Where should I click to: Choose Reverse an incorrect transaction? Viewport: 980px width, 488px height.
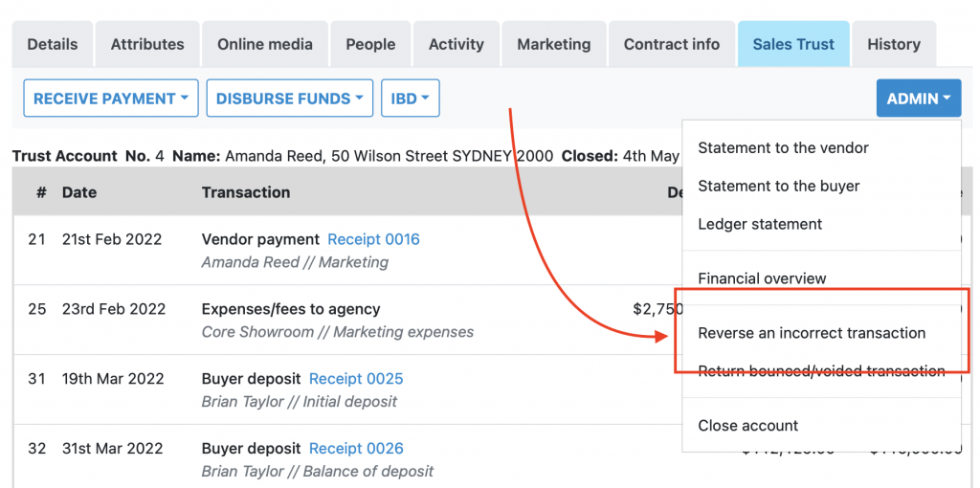click(812, 334)
